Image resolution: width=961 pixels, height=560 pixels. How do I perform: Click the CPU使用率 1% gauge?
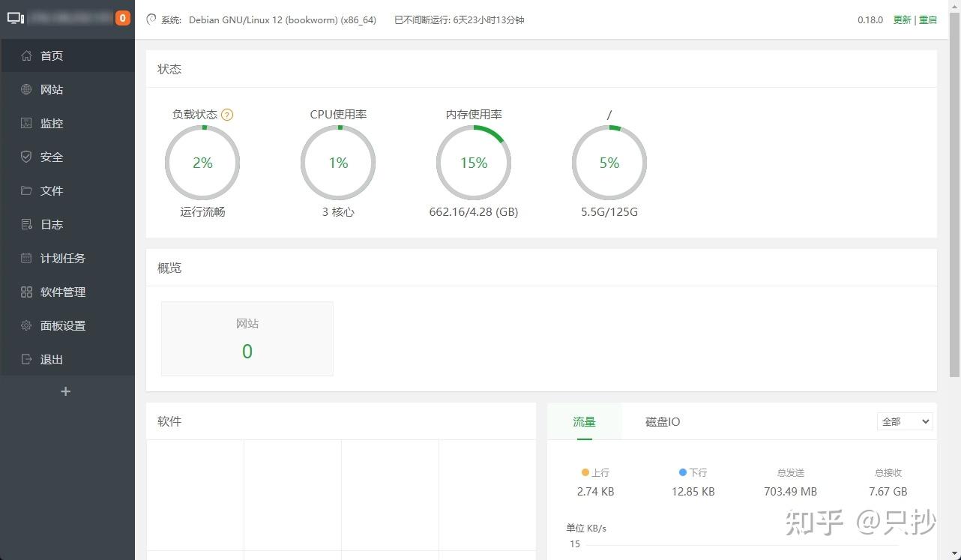338,163
